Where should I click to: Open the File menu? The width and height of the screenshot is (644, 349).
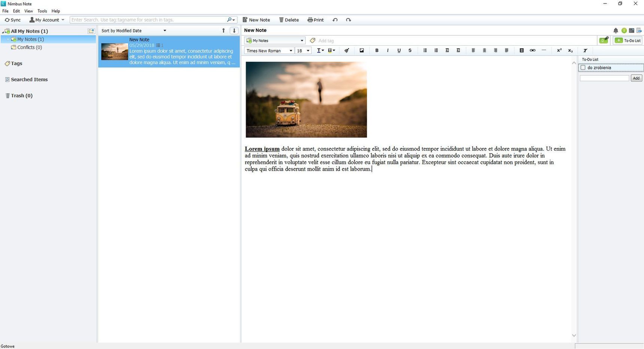(5, 11)
